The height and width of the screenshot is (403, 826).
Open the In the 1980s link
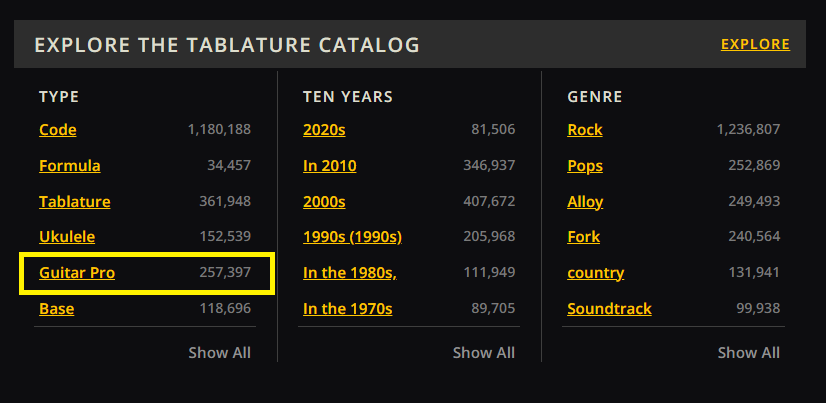coord(350,273)
